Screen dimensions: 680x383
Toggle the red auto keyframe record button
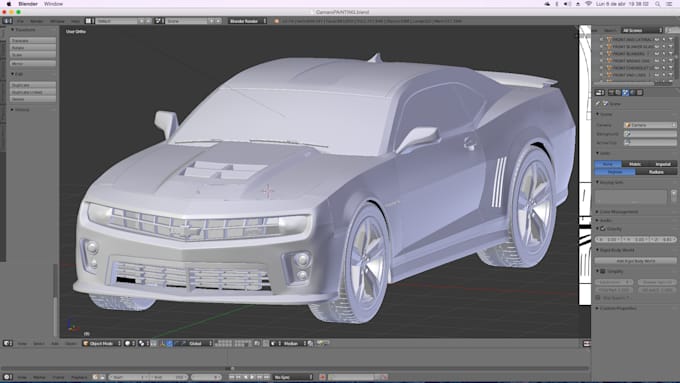(322, 377)
